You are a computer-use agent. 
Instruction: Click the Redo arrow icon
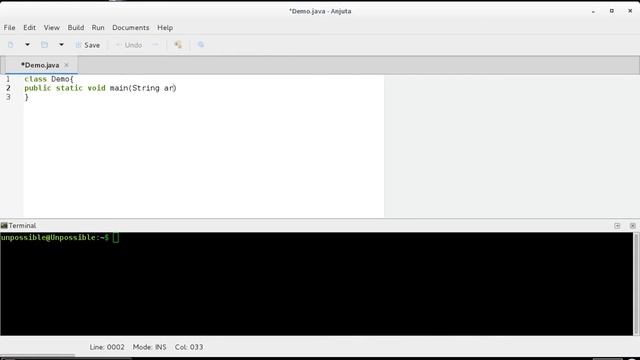click(x=155, y=45)
